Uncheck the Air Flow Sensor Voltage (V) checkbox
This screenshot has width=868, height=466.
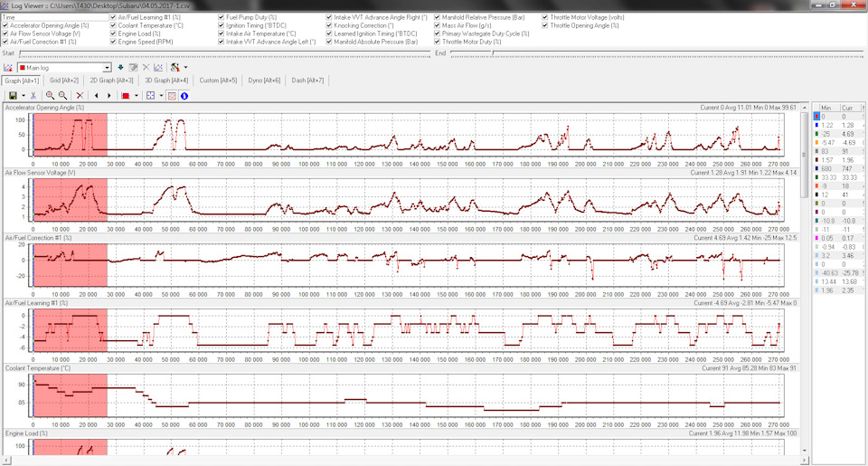[x=5, y=33]
